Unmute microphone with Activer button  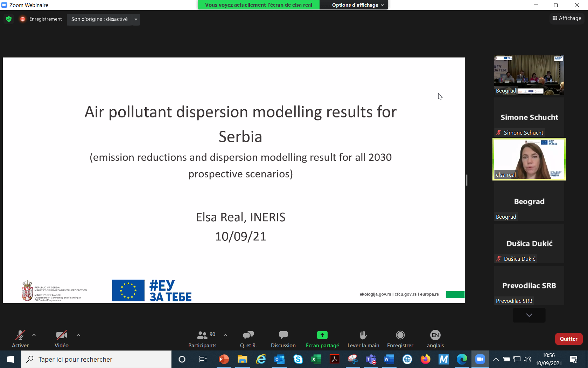pos(20,339)
